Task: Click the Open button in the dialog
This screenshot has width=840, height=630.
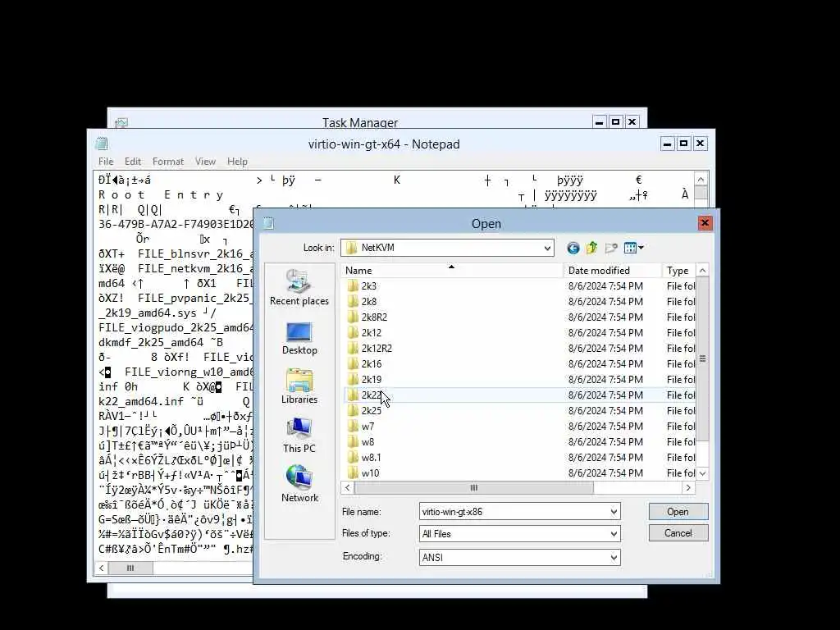Action: coord(678,512)
